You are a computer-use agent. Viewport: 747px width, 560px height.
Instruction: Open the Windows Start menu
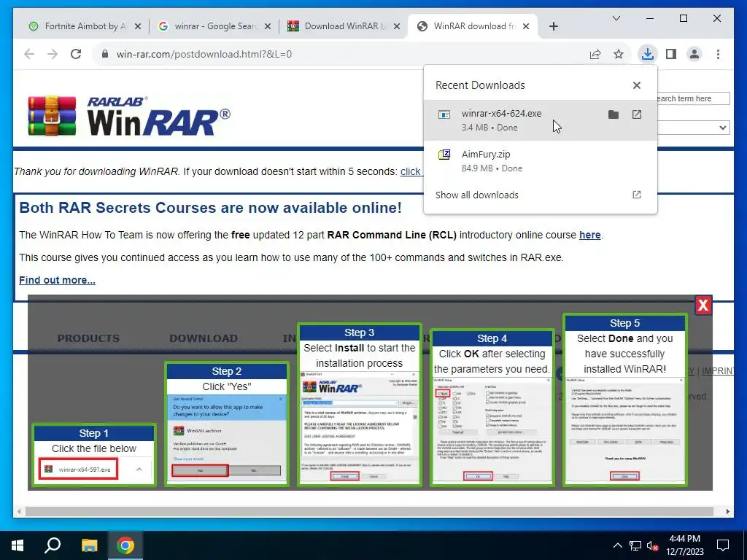pyautogui.click(x=18, y=545)
